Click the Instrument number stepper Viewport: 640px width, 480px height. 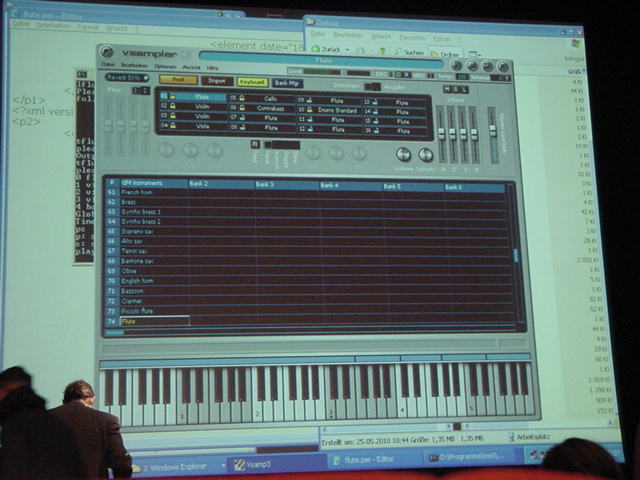pos(372,87)
